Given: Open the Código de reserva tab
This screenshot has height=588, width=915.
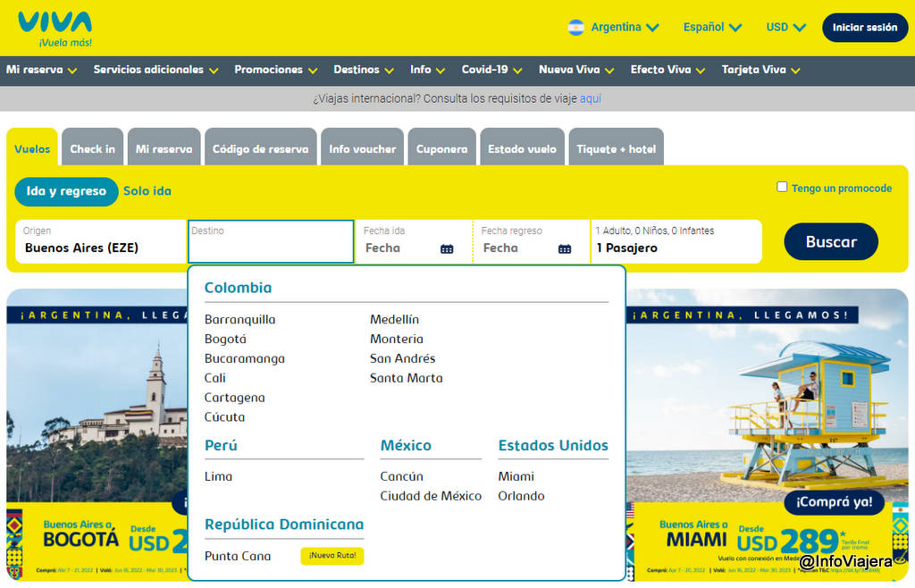Looking at the screenshot, I should (260, 148).
